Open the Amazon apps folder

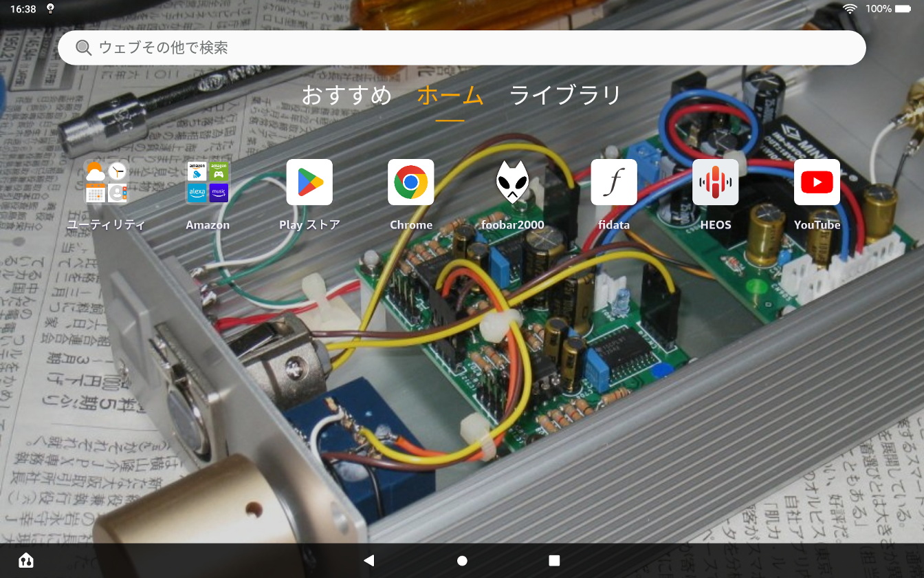pyautogui.click(x=208, y=182)
